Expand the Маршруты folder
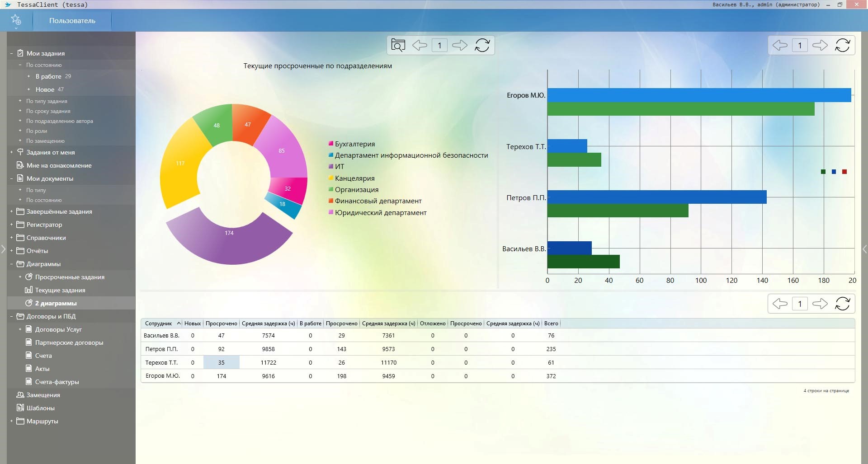This screenshot has height=464, width=868. 11,421
